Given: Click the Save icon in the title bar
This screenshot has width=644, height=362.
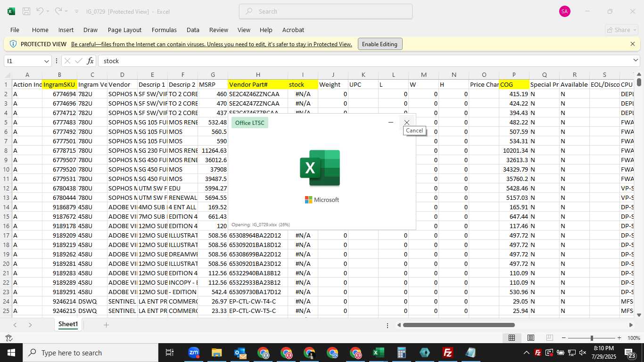Looking at the screenshot, I should coord(26,11).
